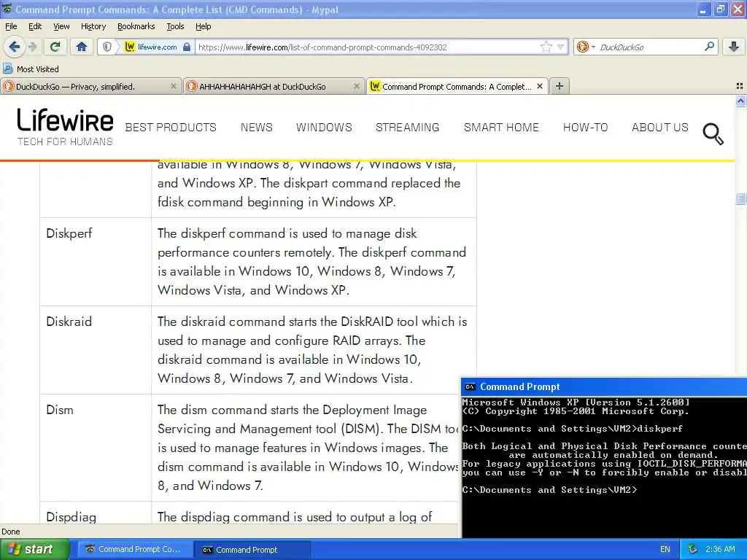Image resolution: width=747 pixels, height=560 pixels.
Task: Click the tracking protection shield icon
Action: [107, 47]
